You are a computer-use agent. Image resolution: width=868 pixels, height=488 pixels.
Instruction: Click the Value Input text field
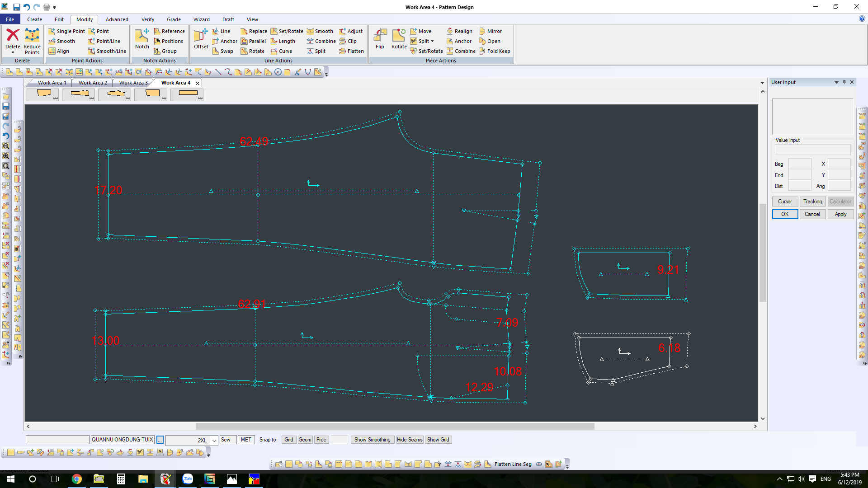812,150
